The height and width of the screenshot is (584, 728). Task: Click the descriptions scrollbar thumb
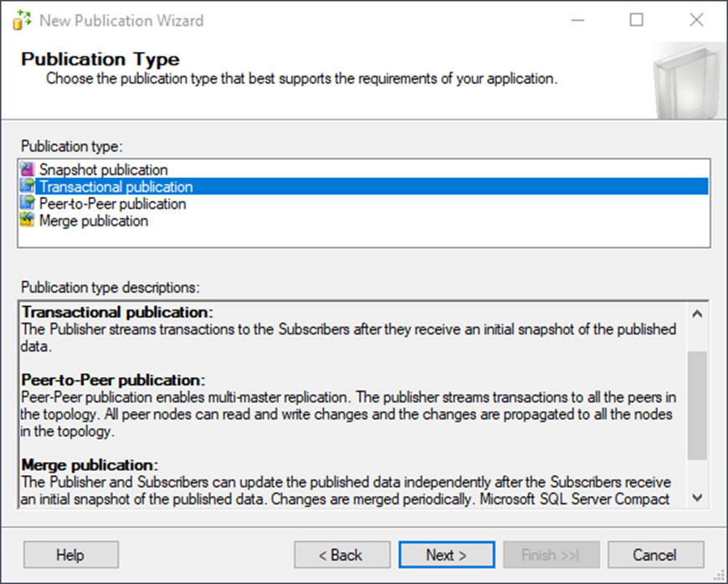point(697,405)
